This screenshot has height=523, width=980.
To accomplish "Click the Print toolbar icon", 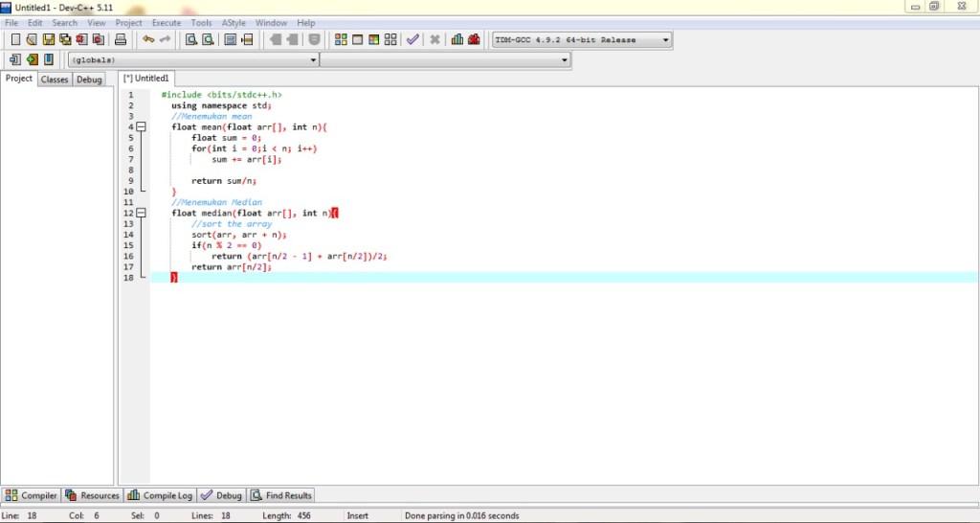I will (x=121, y=39).
